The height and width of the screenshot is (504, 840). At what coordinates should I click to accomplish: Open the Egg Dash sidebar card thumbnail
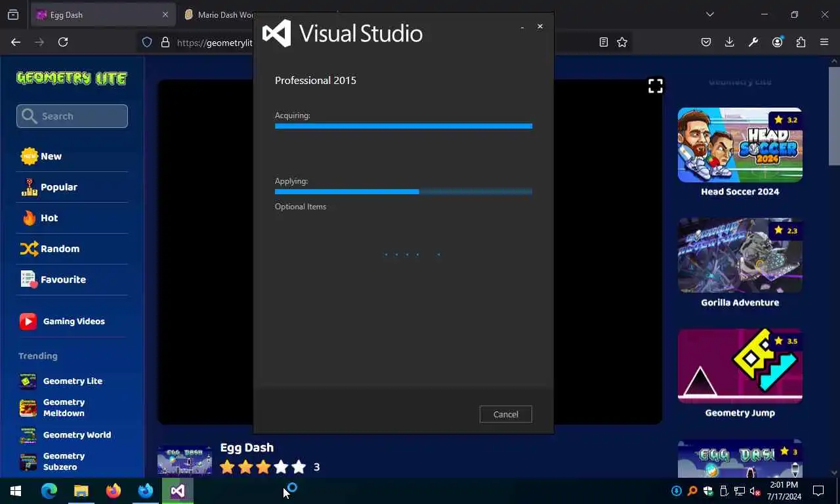[x=740, y=459]
